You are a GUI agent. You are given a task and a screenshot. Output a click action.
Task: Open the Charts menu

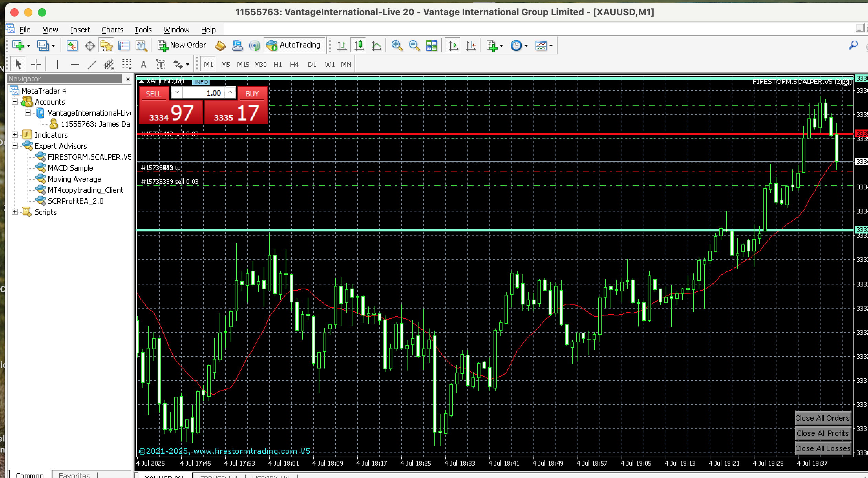click(x=112, y=30)
